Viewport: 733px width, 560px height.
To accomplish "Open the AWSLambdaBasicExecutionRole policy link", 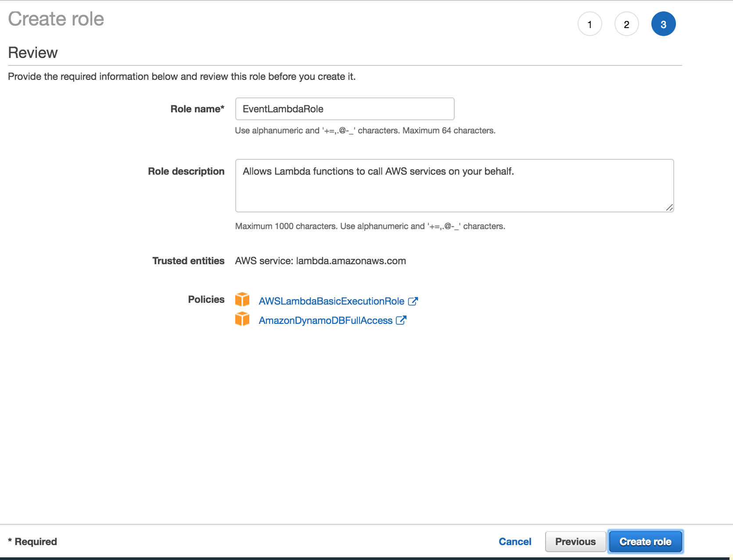I will pyautogui.click(x=331, y=301).
